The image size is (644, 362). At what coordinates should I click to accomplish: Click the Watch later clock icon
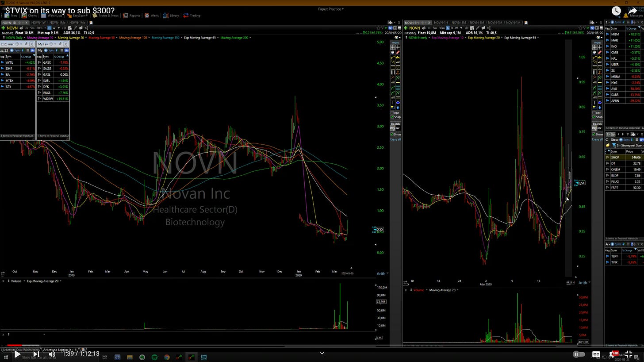coord(617,11)
